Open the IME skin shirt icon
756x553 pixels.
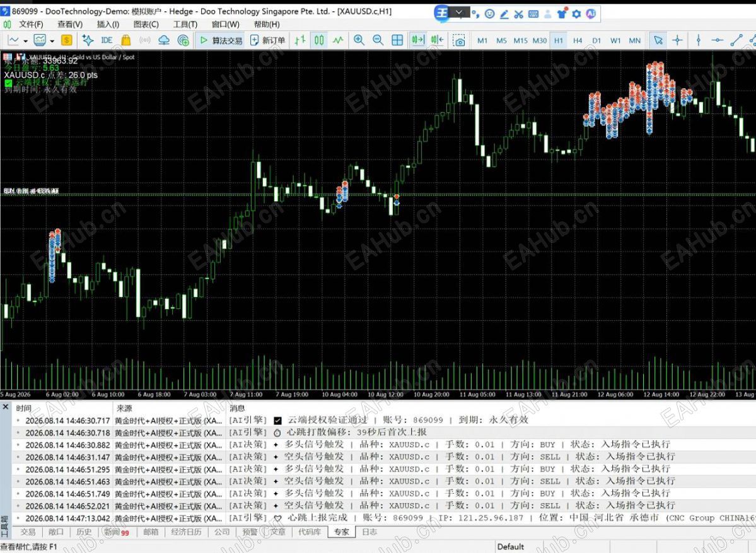562,13
